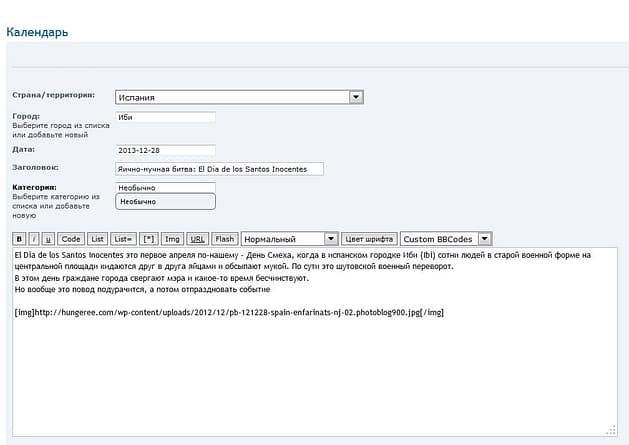Click the city field containing Иби
The height and width of the screenshot is (445, 629).
tap(165, 117)
